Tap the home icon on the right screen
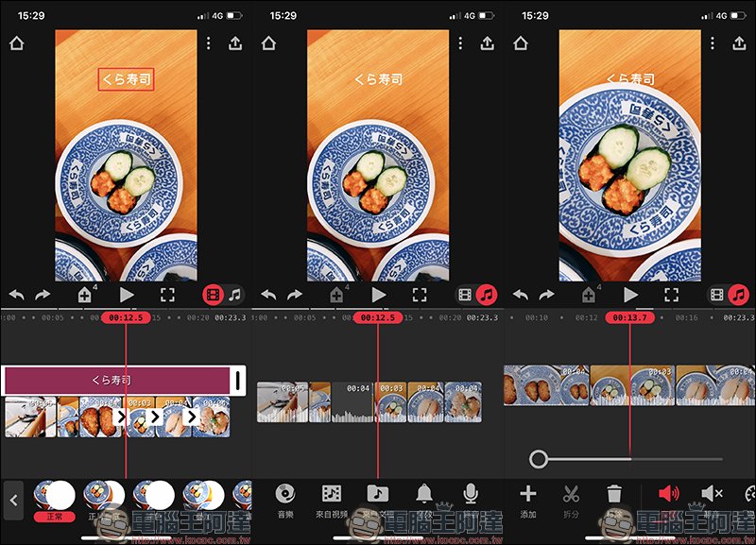The width and height of the screenshot is (756, 545). pyautogui.click(x=521, y=43)
